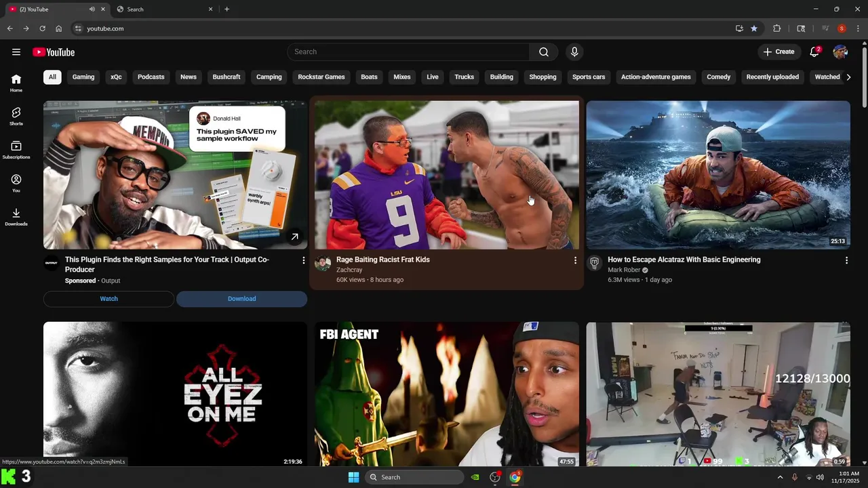This screenshot has height=488, width=868.
Task: Open Shorts in sidebar
Action: point(16,116)
